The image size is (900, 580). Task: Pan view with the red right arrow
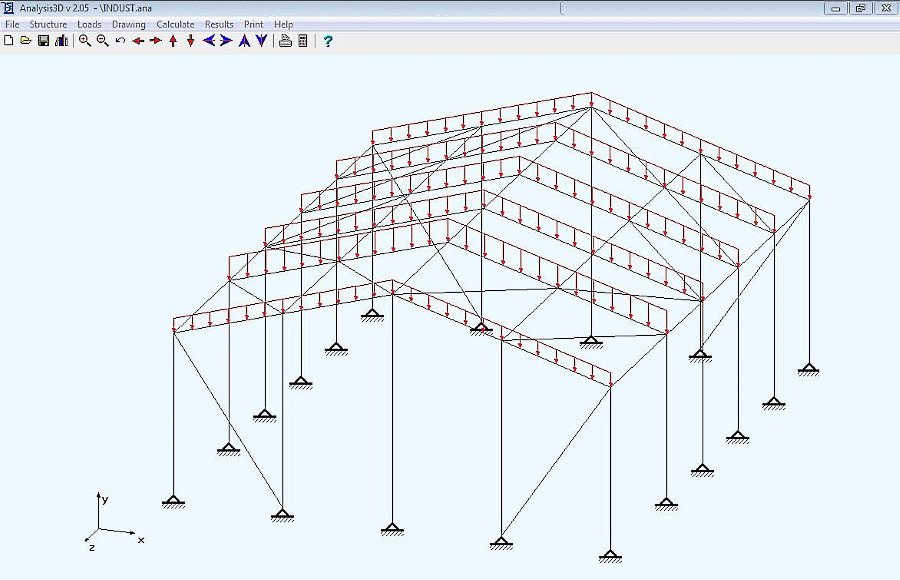156,41
